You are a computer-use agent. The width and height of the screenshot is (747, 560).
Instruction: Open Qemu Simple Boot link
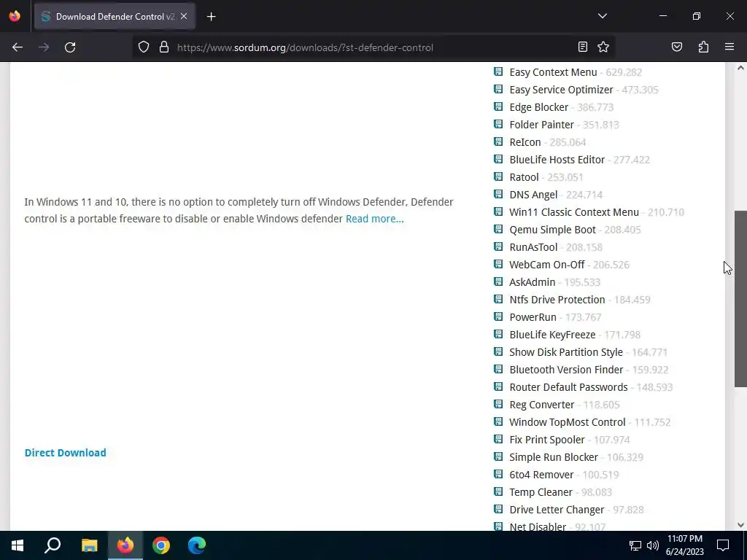(553, 230)
